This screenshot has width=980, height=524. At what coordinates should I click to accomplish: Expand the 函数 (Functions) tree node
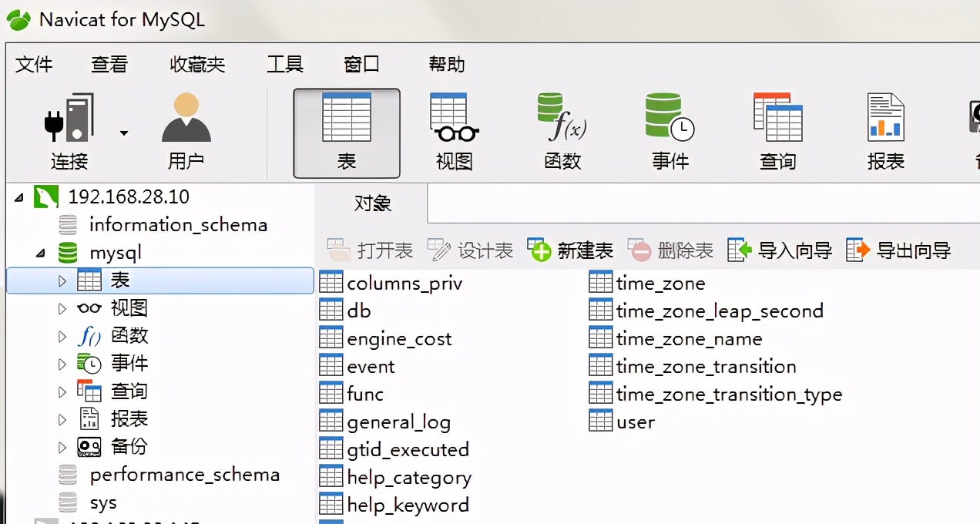62,337
